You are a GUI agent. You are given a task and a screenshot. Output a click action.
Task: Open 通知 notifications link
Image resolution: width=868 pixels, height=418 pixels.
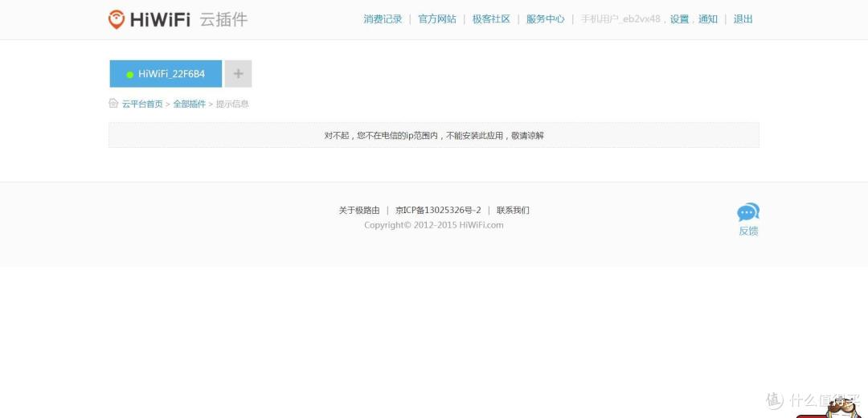707,18
